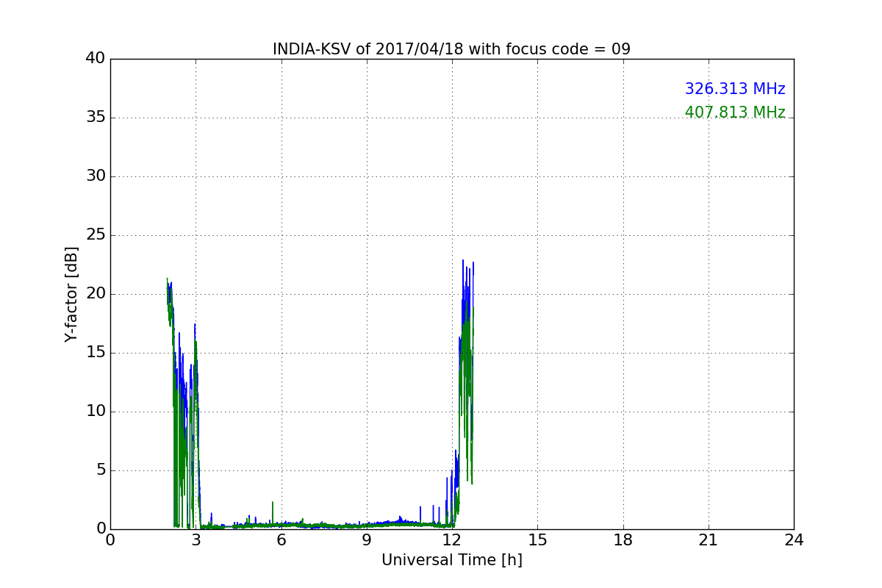
Task: Click the Universal Time [h] axis label
Action: (x=452, y=560)
